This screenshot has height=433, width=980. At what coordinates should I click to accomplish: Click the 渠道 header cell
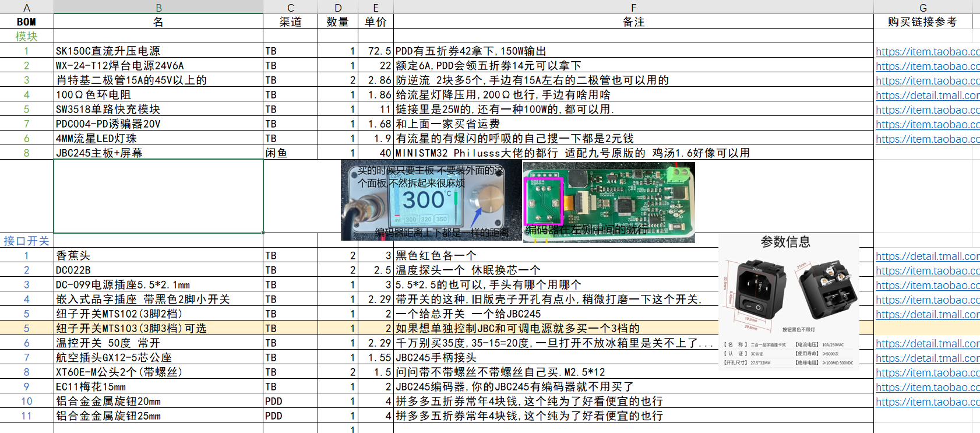pos(291,22)
